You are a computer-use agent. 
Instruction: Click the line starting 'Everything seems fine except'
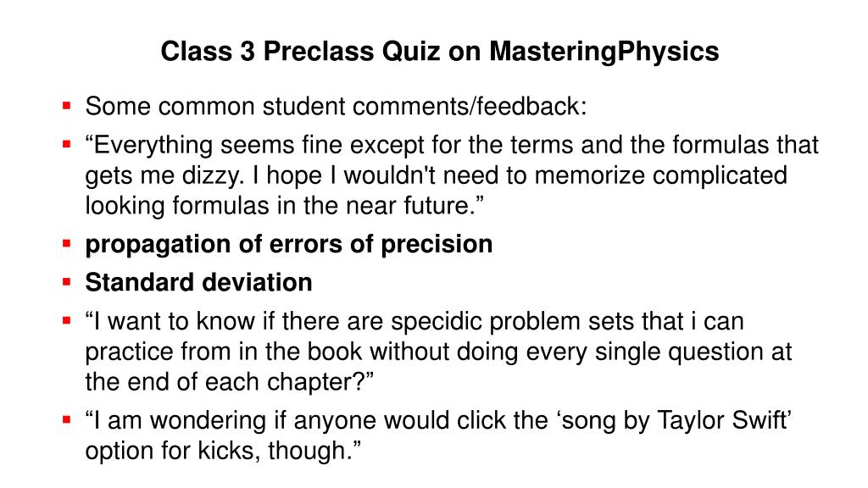point(452,145)
